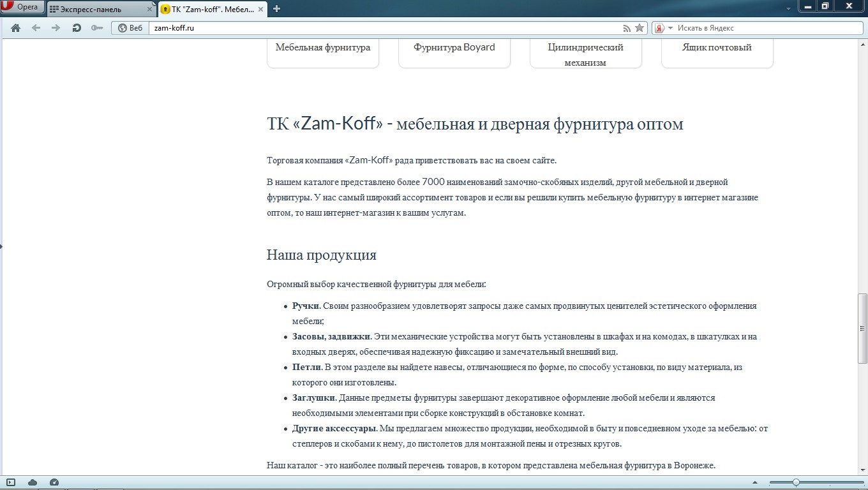Open the Мебельная фурнитура category card
868x490 pixels.
pyautogui.click(x=323, y=53)
